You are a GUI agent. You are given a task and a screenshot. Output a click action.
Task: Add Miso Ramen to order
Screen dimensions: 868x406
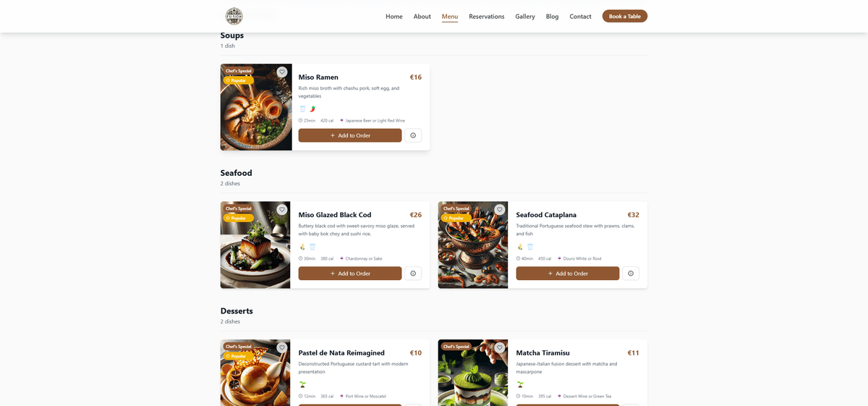pos(350,135)
